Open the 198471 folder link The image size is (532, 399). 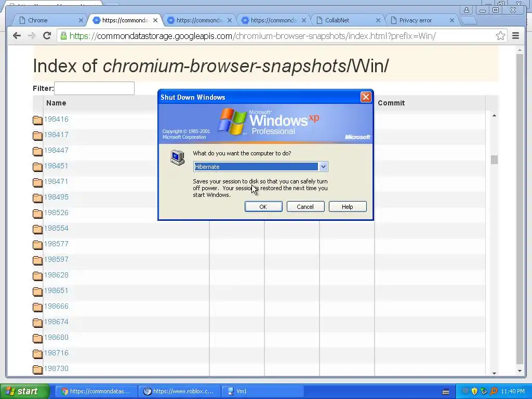[x=56, y=181]
